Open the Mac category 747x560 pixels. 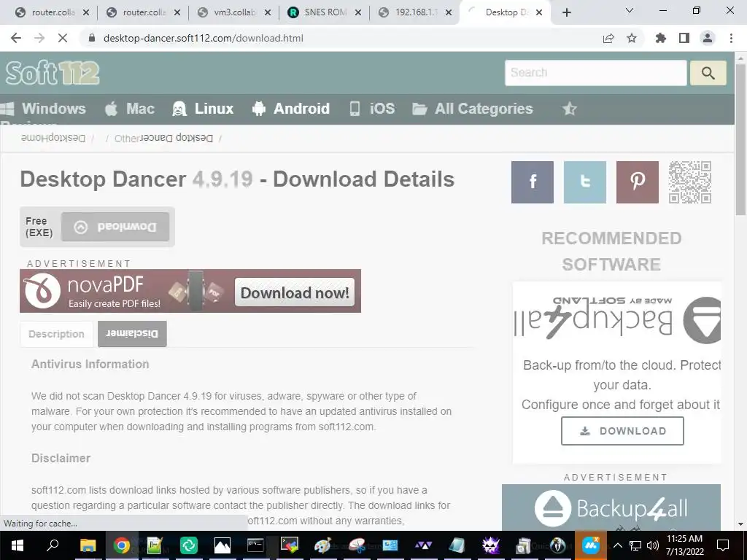pyautogui.click(x=130, y=109)
